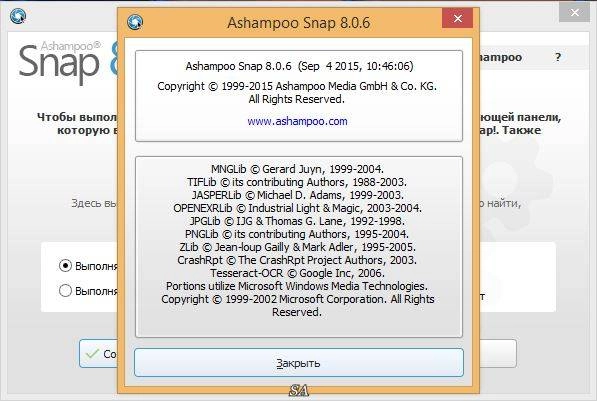Click the JASPERLib Michael D. Adams line

(297, 195)
